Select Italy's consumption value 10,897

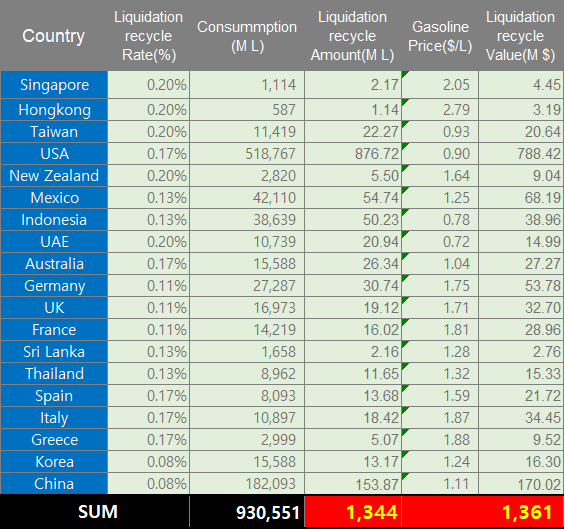tap(247, 418)
